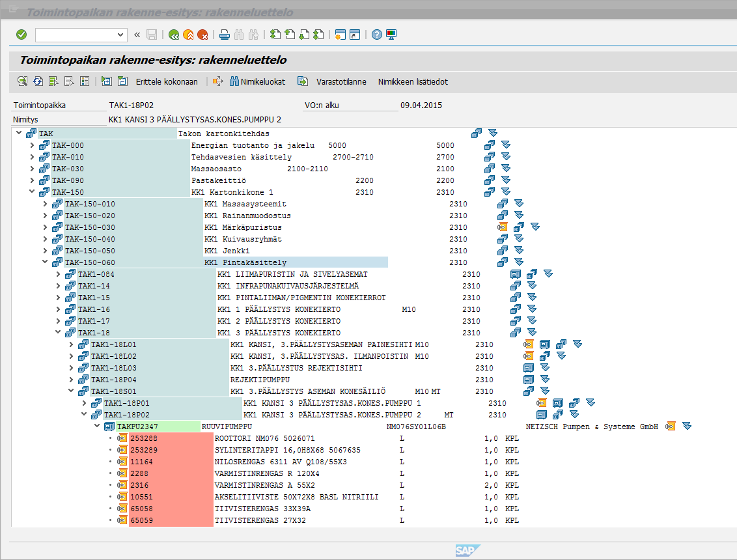Collapse the TAKPU2347 equipment node
Viewport: 737px width, 560px height.
click(97, 426)
